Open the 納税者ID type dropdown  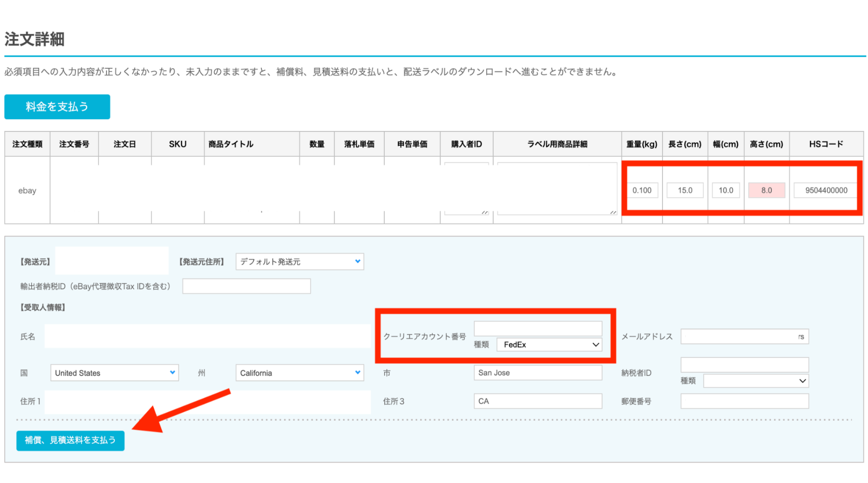[x=756, y=381]
